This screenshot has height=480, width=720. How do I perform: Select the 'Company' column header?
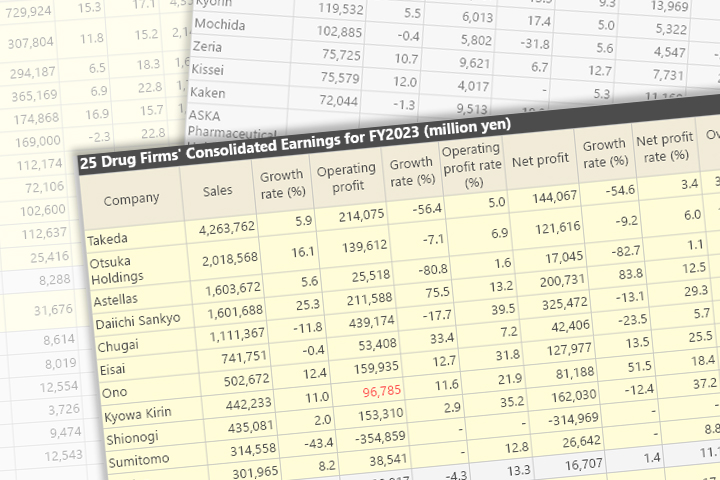point(132,198)
